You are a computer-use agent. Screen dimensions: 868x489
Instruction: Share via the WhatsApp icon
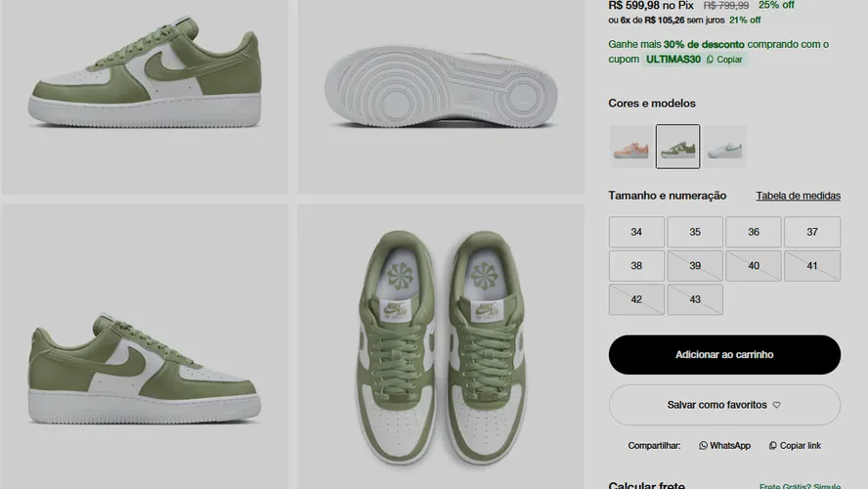pos(703,445)
